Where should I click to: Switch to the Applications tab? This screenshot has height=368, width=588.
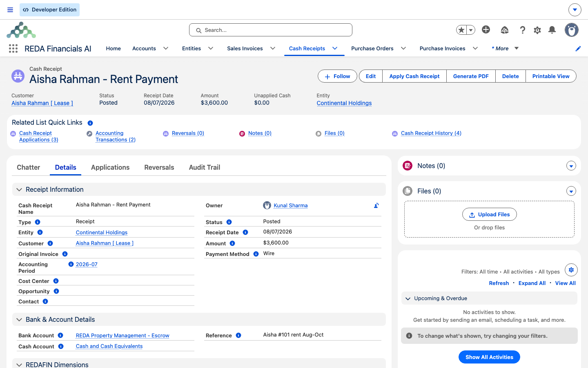[x=110, y=167]
